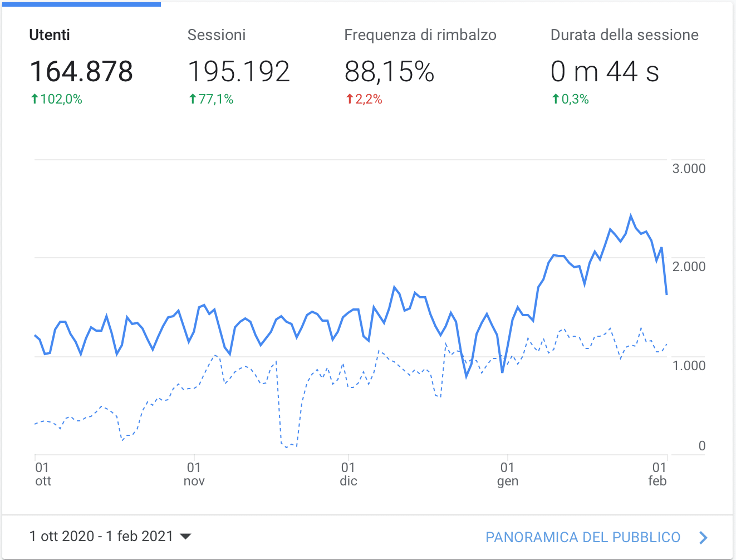Open the date range dropdown arrow
Viewport: 736px width, 560px height.
pyautogui.click(x=185, y=537)
